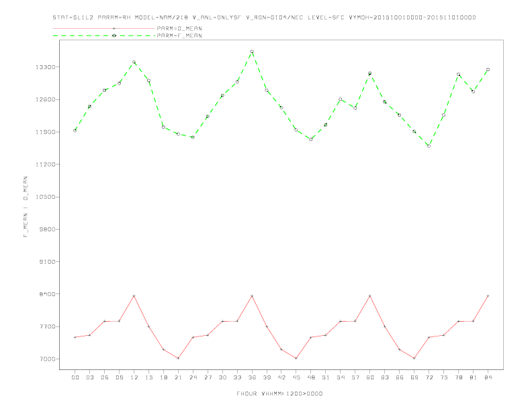Click the 84 x-axis hour label
This screenshot has height=411, width=532.
pos(488,377)
